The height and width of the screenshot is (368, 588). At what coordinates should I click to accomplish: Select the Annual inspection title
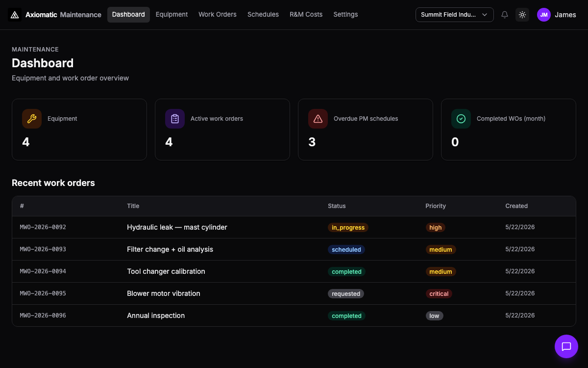click(x=156, y=315)
